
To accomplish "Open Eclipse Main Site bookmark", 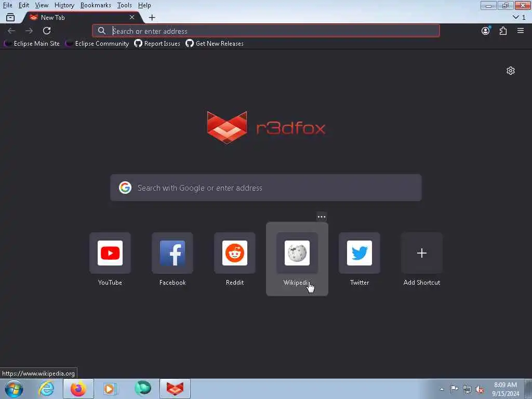I will tap(32, 44).
